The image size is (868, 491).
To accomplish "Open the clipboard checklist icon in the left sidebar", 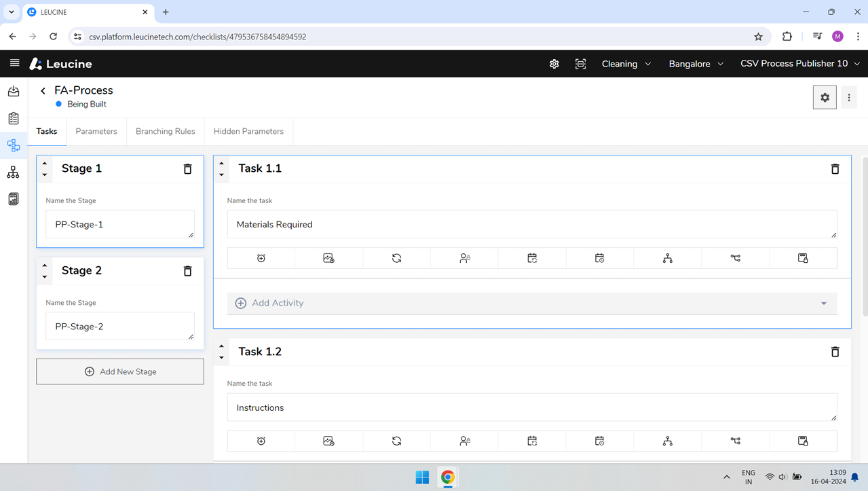I will [14, 118].
